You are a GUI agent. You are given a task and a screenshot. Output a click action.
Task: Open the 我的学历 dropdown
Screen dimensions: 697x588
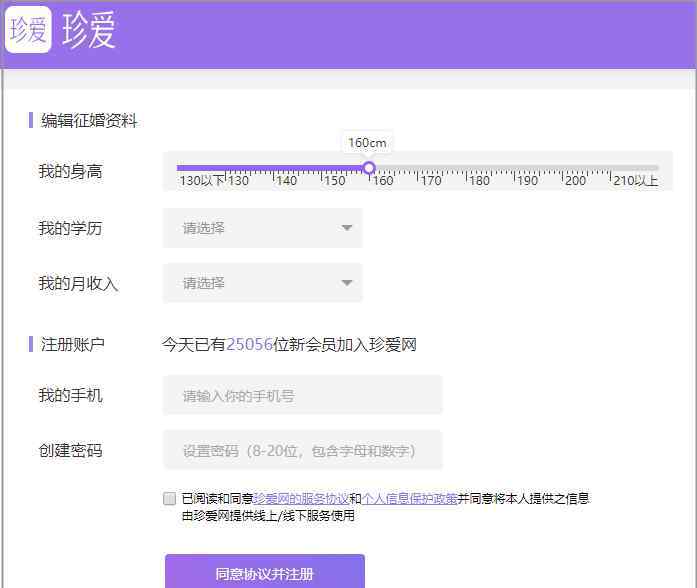[x=263, y=228]
